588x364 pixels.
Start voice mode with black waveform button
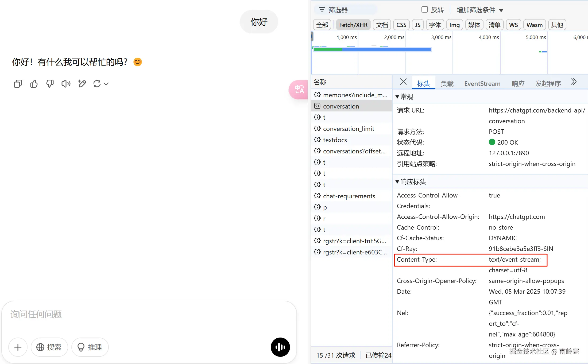tap(280, 347)
